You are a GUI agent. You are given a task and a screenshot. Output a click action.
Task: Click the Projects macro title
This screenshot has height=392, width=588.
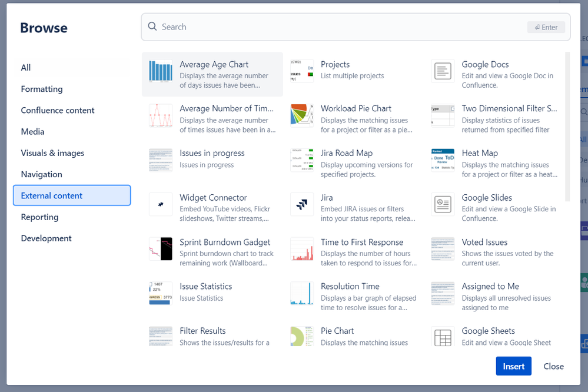pyautogui.click(x=335, y=64)
